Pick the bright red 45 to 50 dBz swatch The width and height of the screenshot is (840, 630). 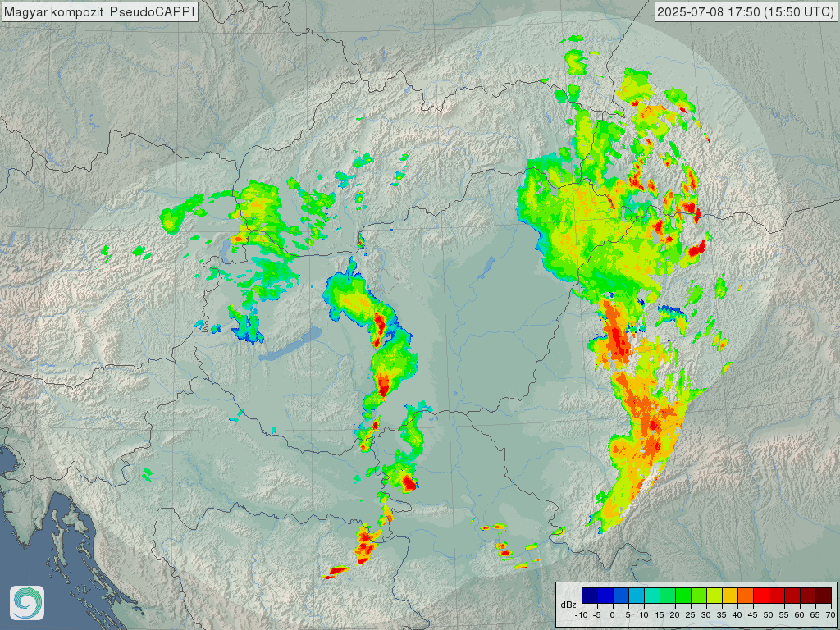(x=761, y=596)
